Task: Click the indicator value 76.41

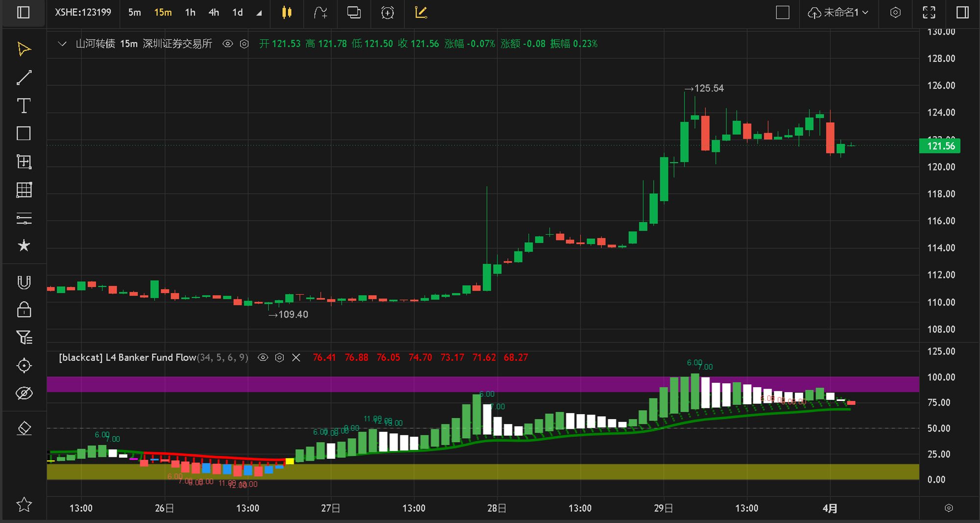Action: [x=324, y=357]
